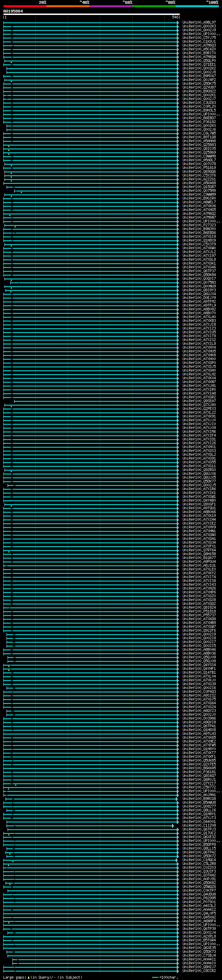The width and height of the screenshot is (222, 980).
Task: Click the orange ~40% identity color bar
Action: (x=68, y=6)
